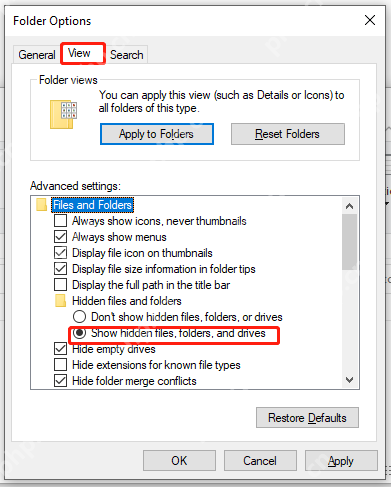The height and width of the screenshot is (487, 391).
Task: Click the Files and Folders folder icon
Action: tap(41, 205)
